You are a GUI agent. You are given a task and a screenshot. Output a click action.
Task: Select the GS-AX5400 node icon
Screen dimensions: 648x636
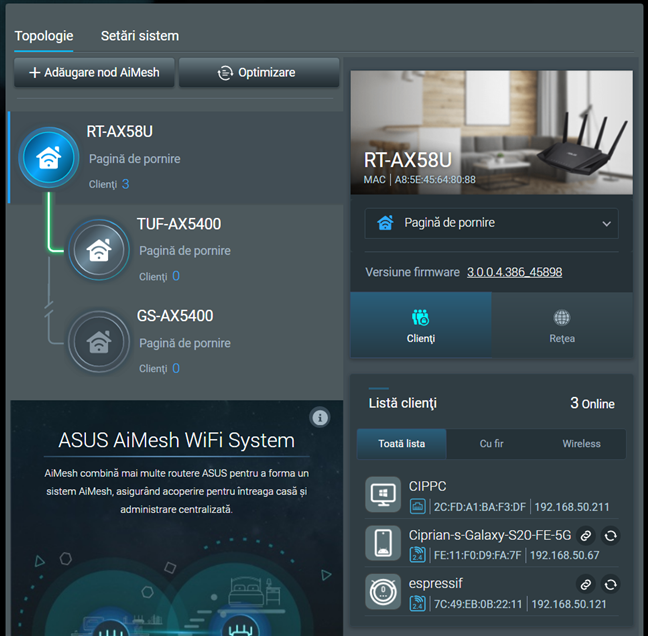point(99,342)
